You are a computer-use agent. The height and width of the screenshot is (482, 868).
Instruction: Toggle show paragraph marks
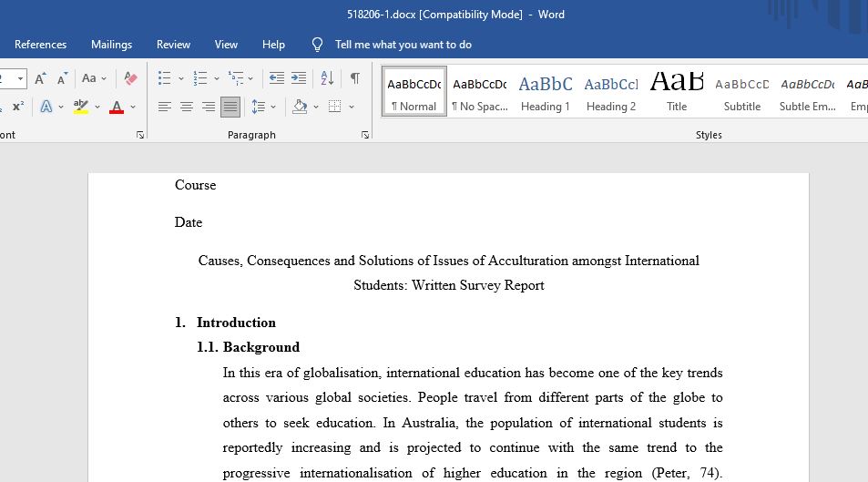[355, 78]
